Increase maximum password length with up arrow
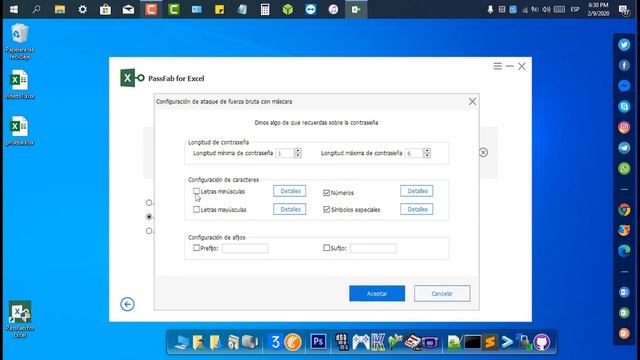The width and height of the screenshot is (640, 360). [427, 151]
